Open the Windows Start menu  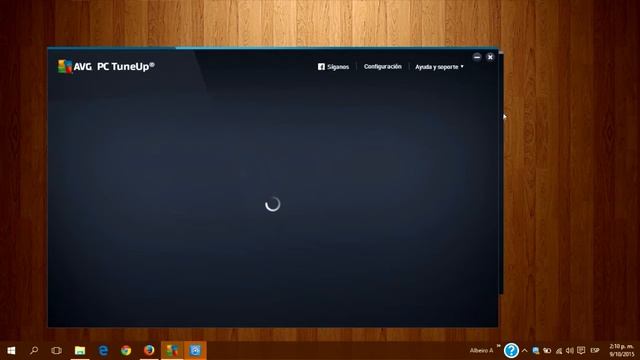tap(11, 351)
